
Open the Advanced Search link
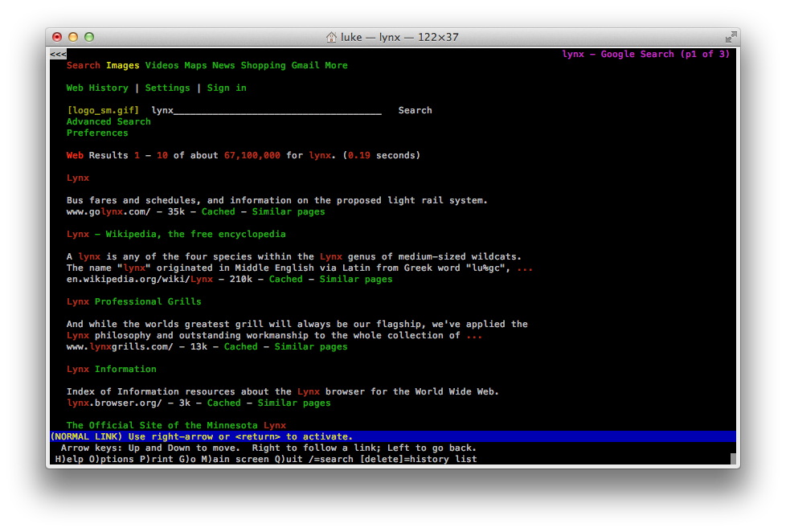coord(108,122)
